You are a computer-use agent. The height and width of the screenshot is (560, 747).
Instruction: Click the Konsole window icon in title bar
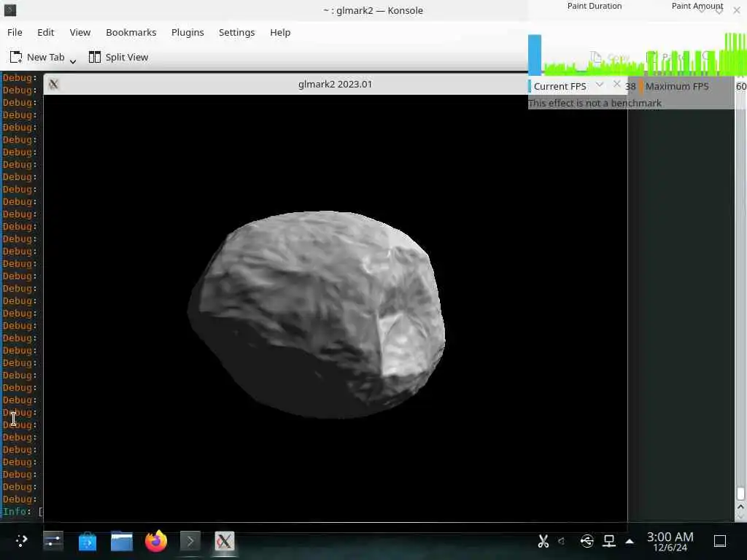[9, 10]
